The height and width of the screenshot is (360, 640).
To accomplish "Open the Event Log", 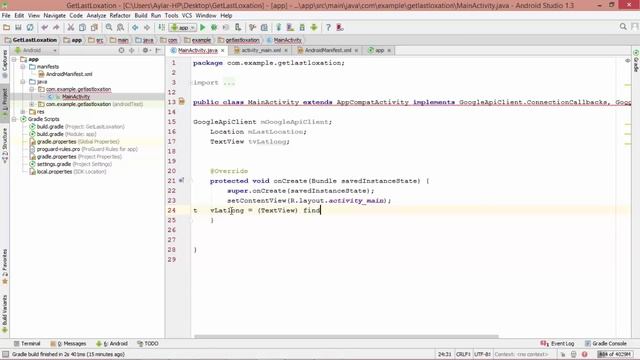I will (x=558, y=344).
